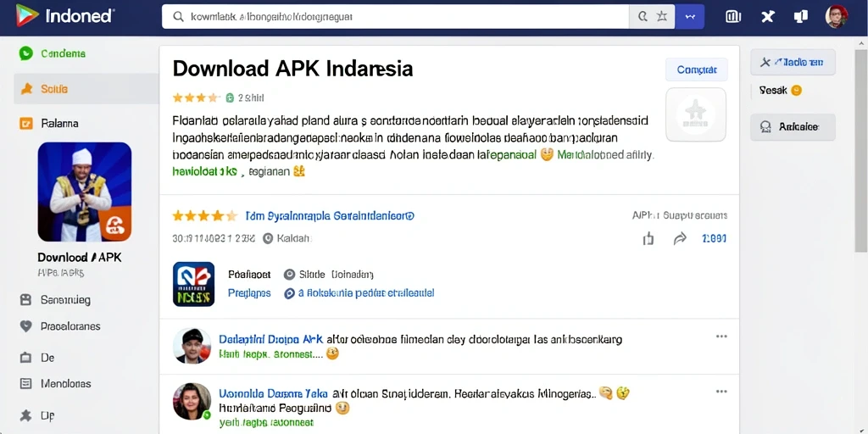Click the thumbs up like icon
This screenshot has width=868, height=434.
[648, 238]
